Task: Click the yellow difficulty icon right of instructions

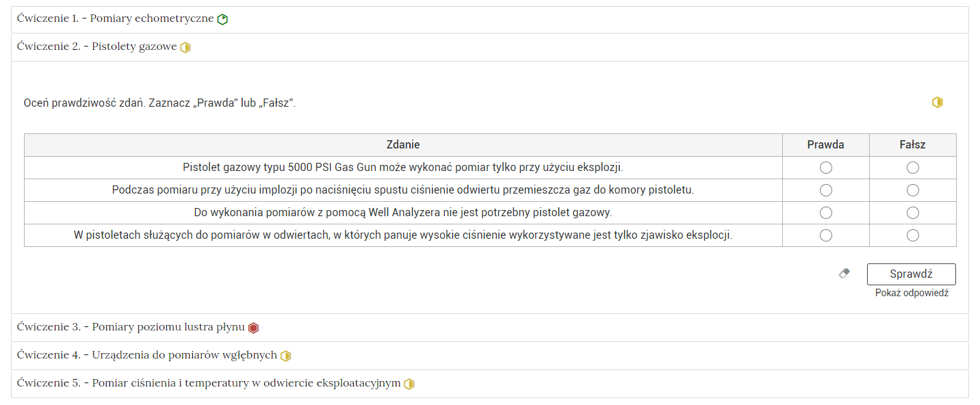Action: pyautogui.click(x=938, y=103)
